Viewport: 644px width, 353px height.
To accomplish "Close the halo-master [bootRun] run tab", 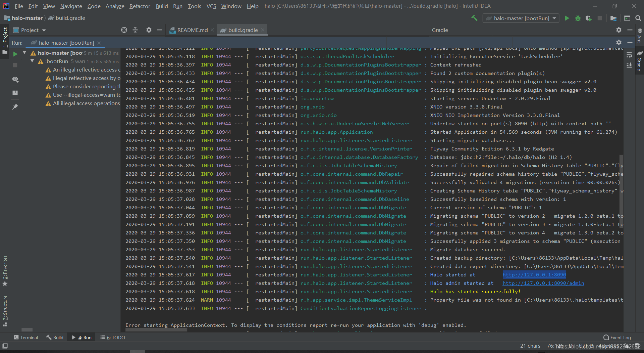I will pyautogui.click(x=99, y=43).
